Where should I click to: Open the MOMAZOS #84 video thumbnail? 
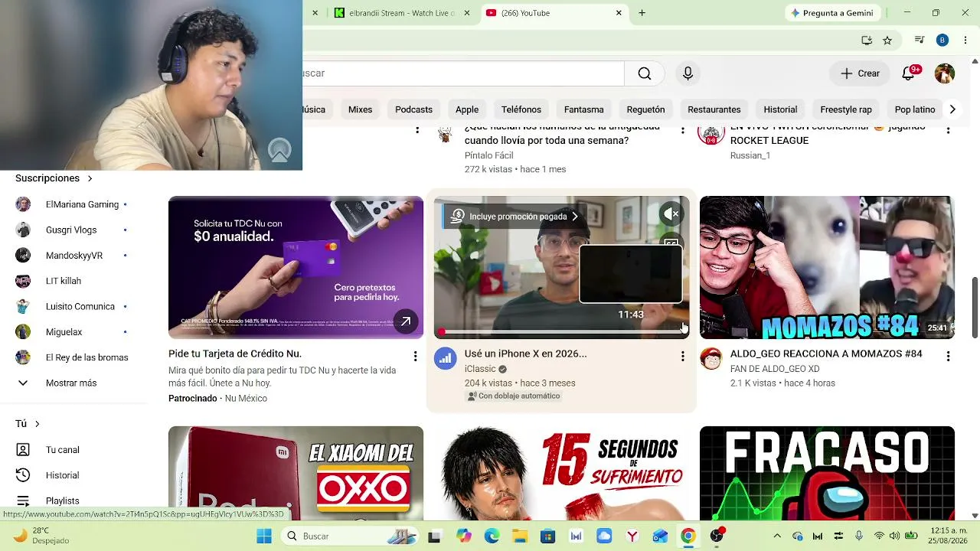[x=827, y=267]
